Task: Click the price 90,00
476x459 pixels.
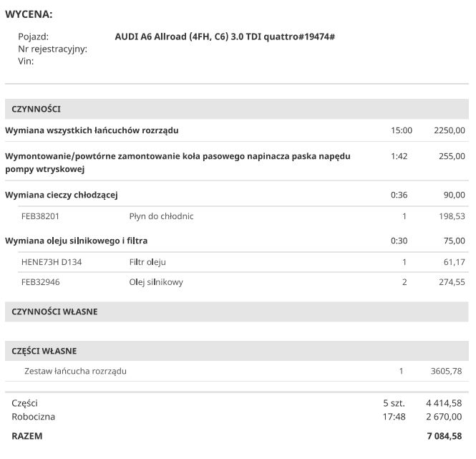Action: pos(454,195)
